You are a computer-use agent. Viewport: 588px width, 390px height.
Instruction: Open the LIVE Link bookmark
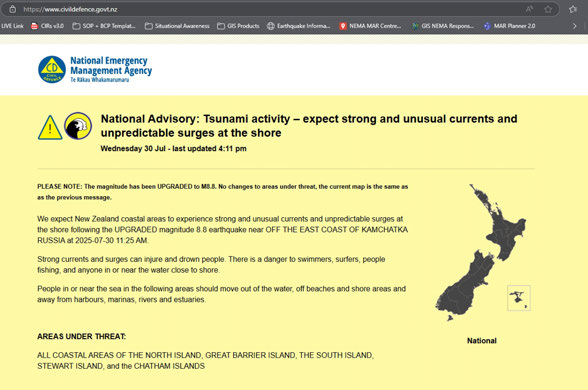coord(12,26)
